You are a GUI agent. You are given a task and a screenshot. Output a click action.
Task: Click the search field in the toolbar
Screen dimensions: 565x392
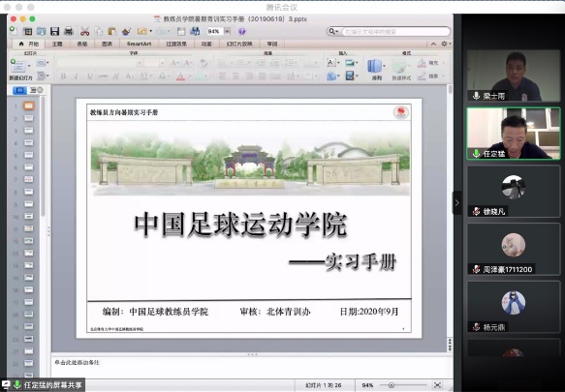(395, 32)
